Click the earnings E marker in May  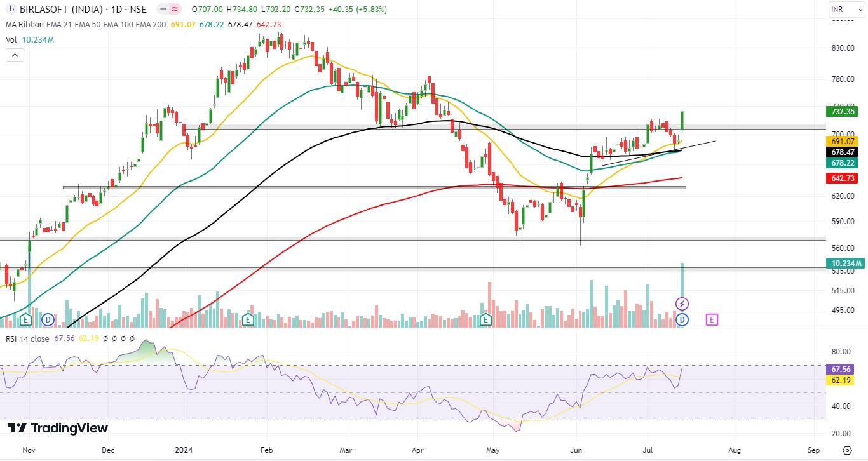486,319
